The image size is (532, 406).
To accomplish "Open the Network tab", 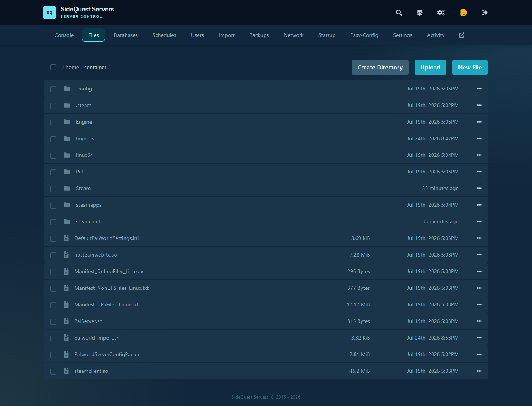I will tap(294, 35).
